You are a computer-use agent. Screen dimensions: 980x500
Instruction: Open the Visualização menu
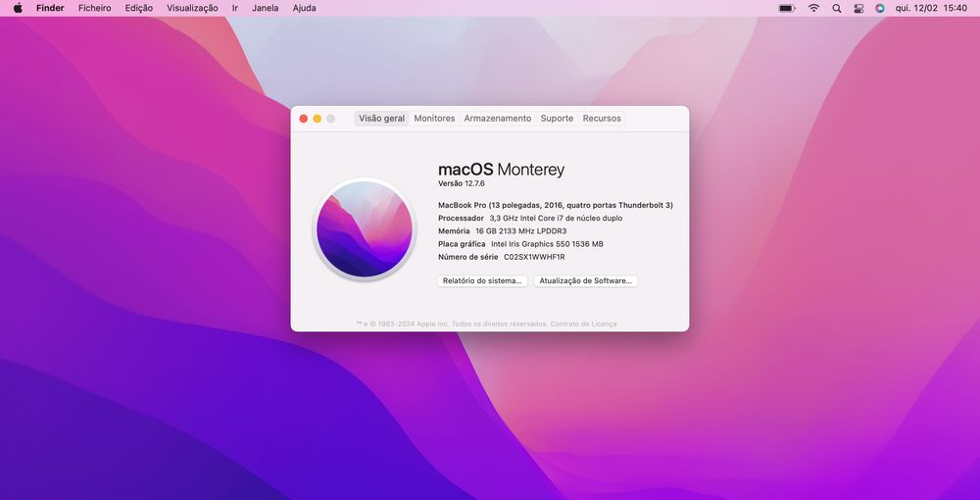pos(192,8)
